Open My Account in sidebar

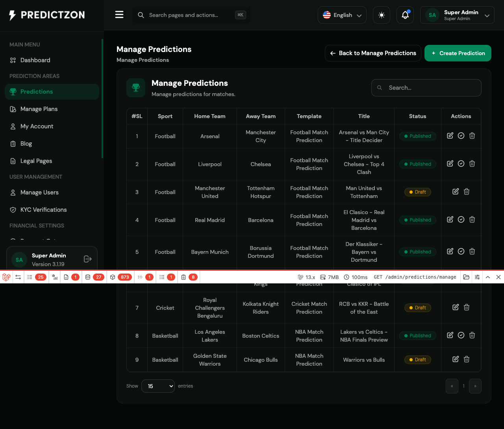click(x=52, y=126)
